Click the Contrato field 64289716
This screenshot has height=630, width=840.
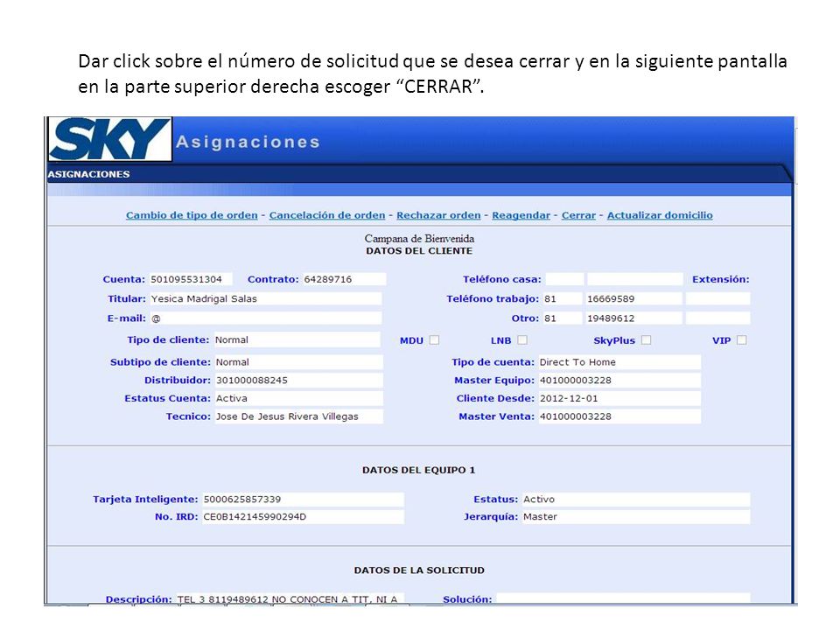pos(345,279)
